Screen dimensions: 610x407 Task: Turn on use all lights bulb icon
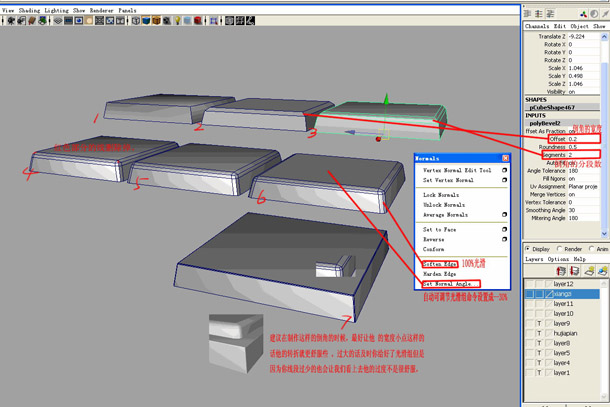click(177, 20)
